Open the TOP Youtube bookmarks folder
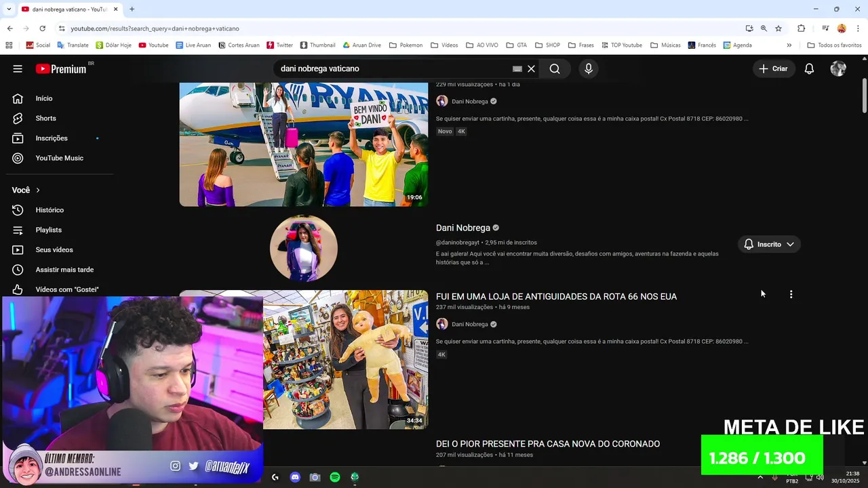Screen dimensions: 868x488 tap(621, 45)
